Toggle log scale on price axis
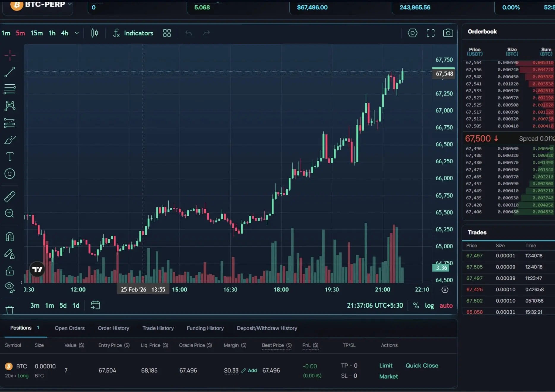Image resolution: width=555 pixels, height=392 pixels. click(429, 305)
